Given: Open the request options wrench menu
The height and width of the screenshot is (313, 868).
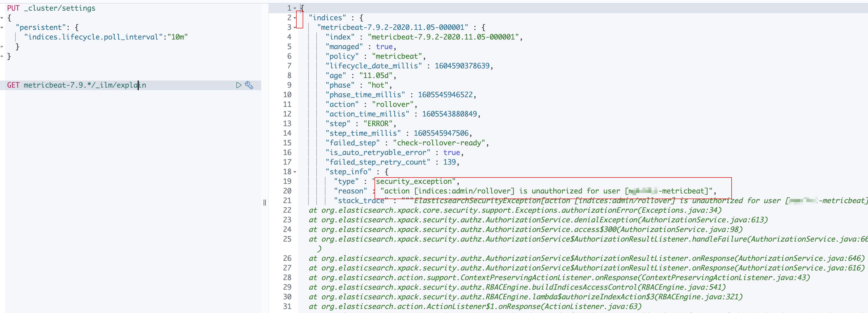Looking at the screenshot, I should coord(249,85).
